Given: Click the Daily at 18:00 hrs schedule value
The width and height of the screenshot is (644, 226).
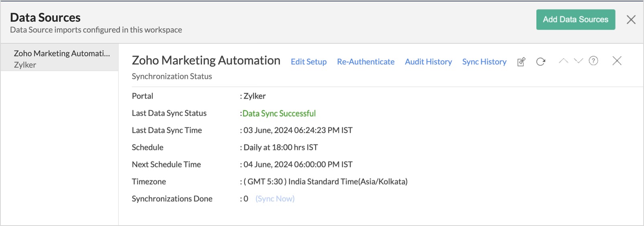Looking at the screenshot, I should coord(280,148).
